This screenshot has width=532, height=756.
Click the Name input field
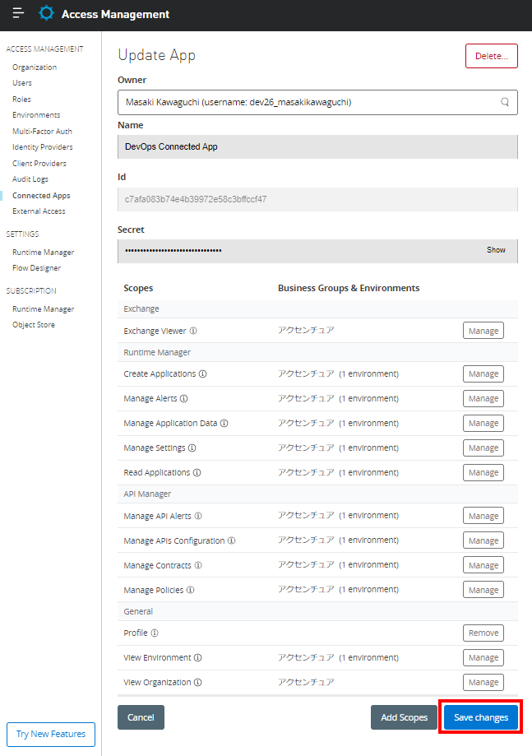(317, 146)
